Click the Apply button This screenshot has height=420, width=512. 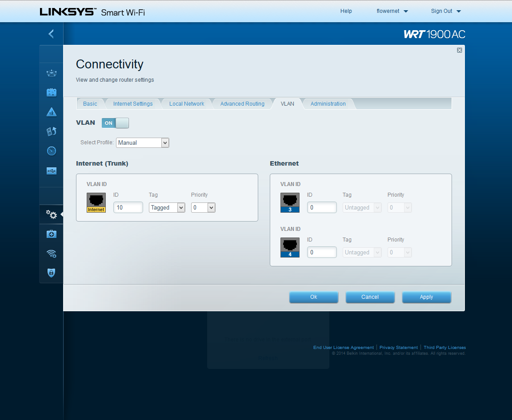426,297
